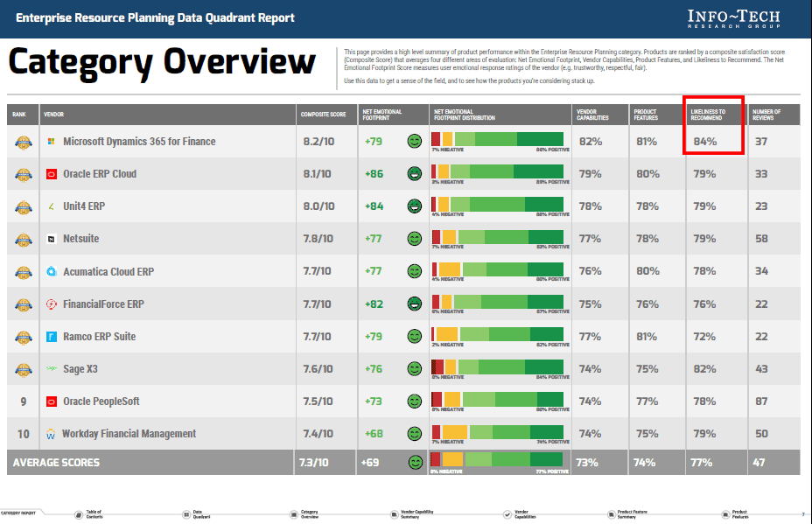Click the Oracle PeopleSoft red logo
The image size is (812, 524).
coord(52,402)
